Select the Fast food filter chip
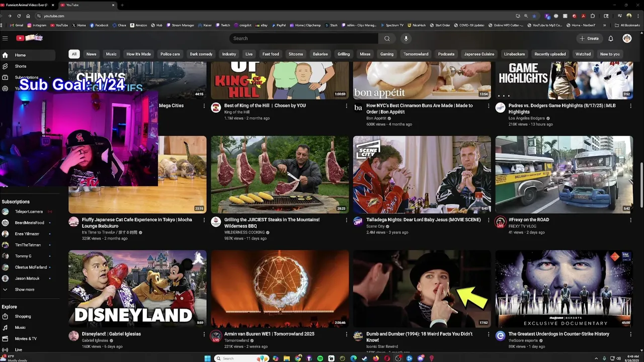 [271, 54]
